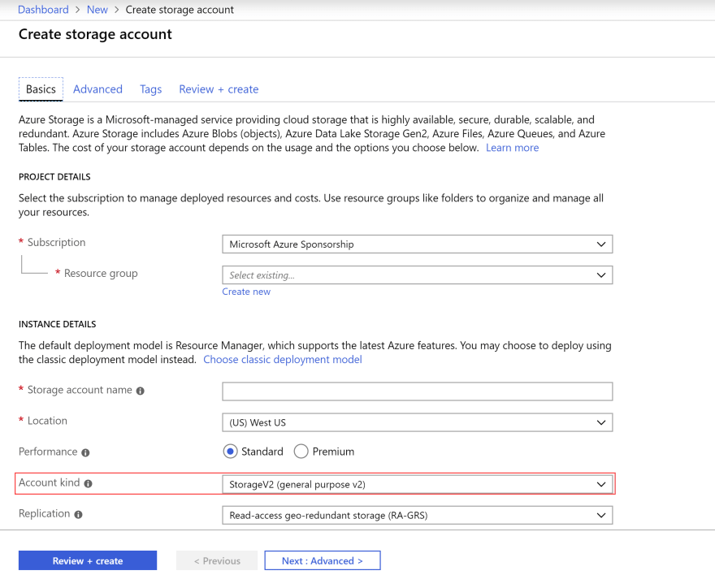Open the Subscription dropdown
This screenshot has width=715, height=588.
(x=418, y=244)
